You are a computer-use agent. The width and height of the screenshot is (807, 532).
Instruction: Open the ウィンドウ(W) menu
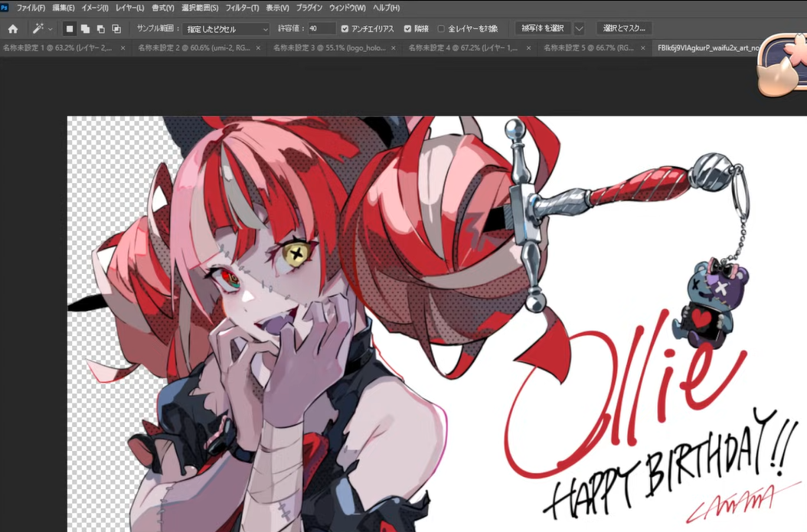(348, 8)
